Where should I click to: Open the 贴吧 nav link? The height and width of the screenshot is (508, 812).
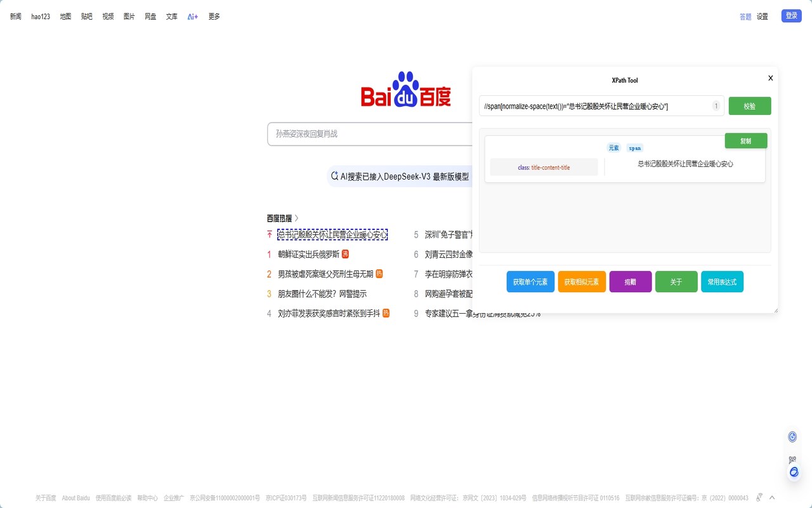click(87, 17)
